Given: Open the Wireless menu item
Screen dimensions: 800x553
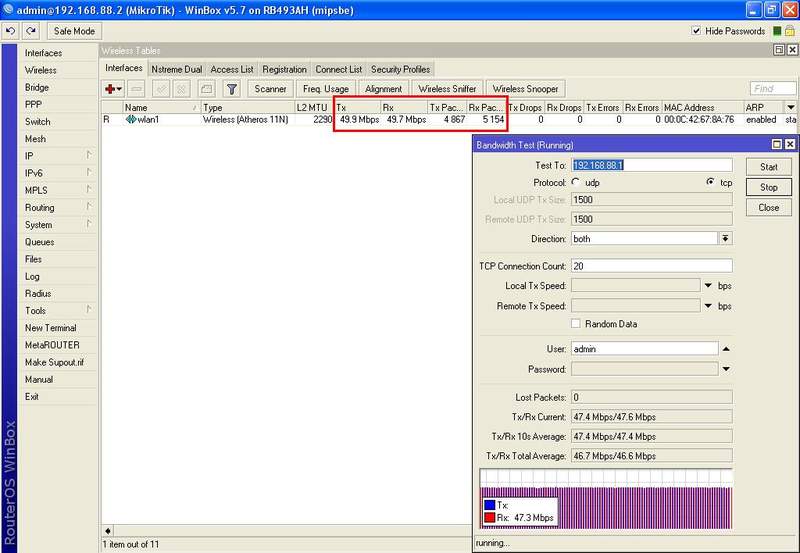Looking at the screenshot, I should point(58,70).
